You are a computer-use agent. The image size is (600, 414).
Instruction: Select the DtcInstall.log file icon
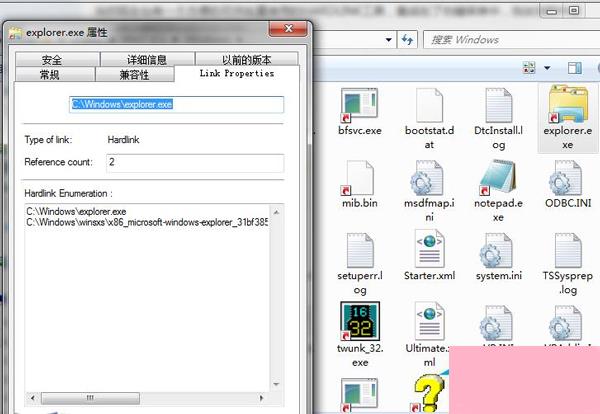click(x=499, y=104)
